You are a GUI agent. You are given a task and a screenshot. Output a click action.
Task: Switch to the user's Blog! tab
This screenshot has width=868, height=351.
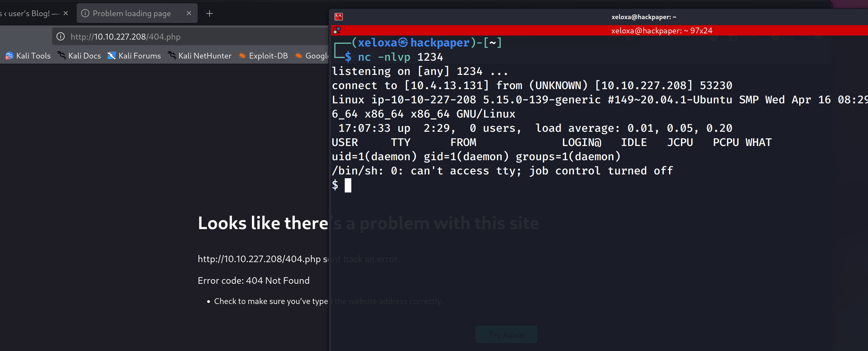coord(29,13)
